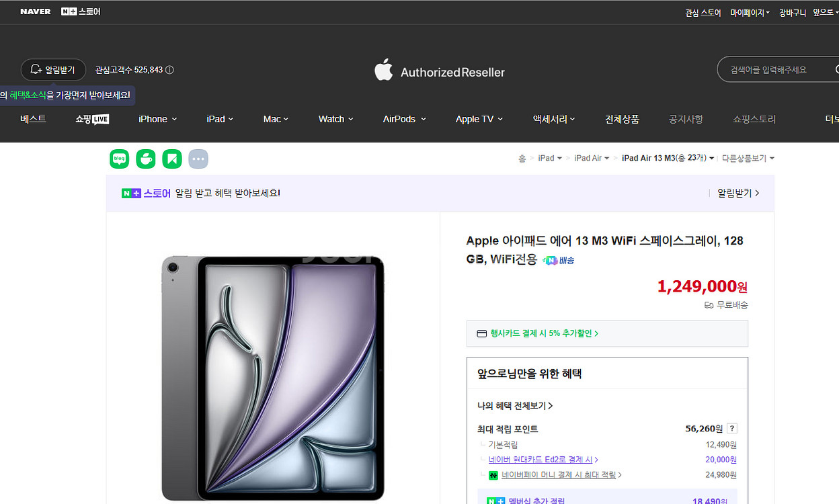Image resolution: width=839 pixels, height=504 pixels.
Task: Click the search input field
Action: [778, 70]
